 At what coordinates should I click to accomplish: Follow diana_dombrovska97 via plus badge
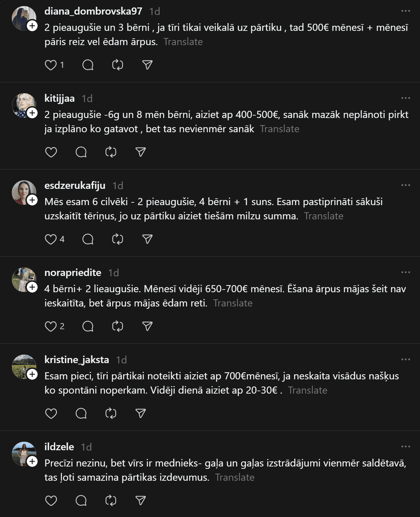pos(32,26)
